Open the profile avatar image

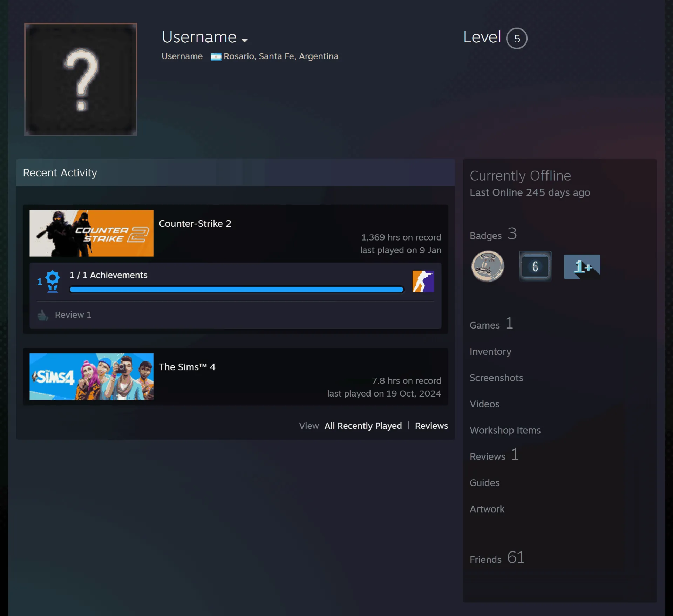(81, 79)
